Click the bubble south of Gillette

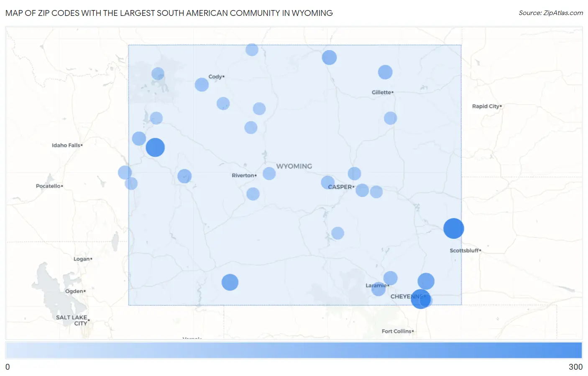[x=390, y=118]
